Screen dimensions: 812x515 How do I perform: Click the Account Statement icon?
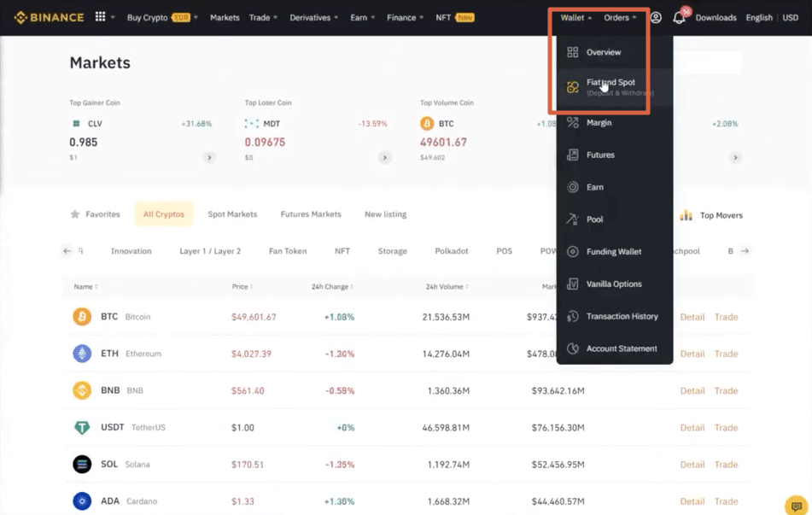(x=572, y=348)
